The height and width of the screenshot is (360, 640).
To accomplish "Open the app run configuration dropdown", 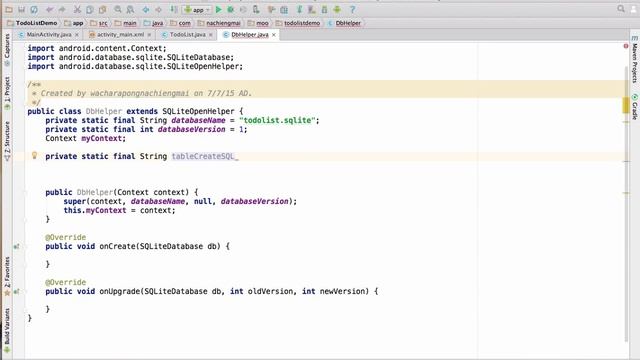I will pos(197,9).
